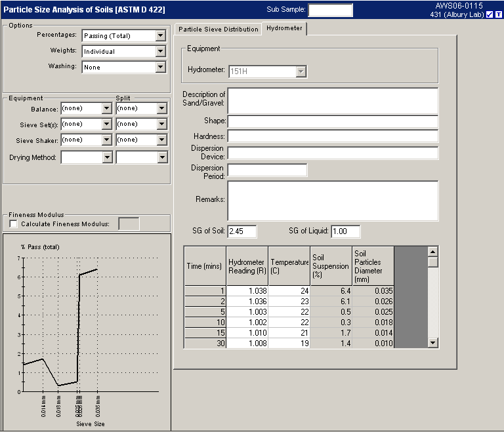Enable Calculate Fineness Modulus checkbox
Viewport: 504px width, 432px height.
[x=14, y=224]
